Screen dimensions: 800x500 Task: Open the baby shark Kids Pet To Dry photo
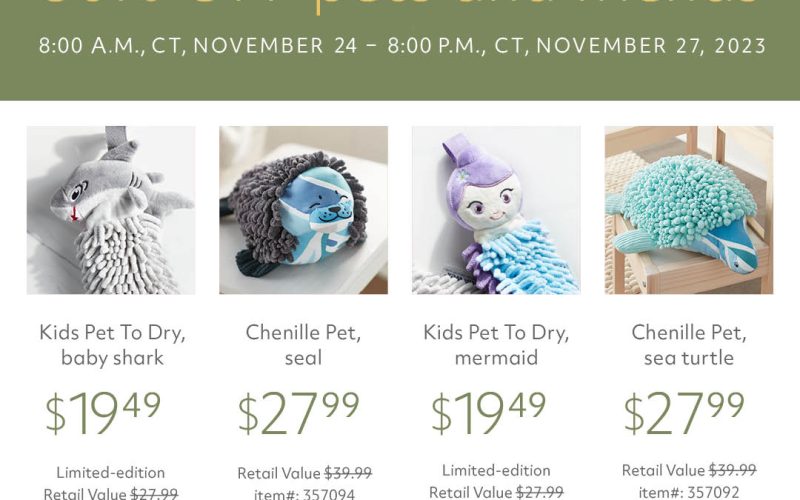111,210
